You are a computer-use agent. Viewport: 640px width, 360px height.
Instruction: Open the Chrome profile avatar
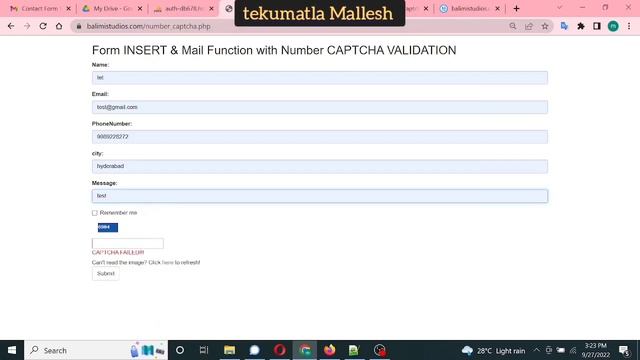click(x=613, y=26)
